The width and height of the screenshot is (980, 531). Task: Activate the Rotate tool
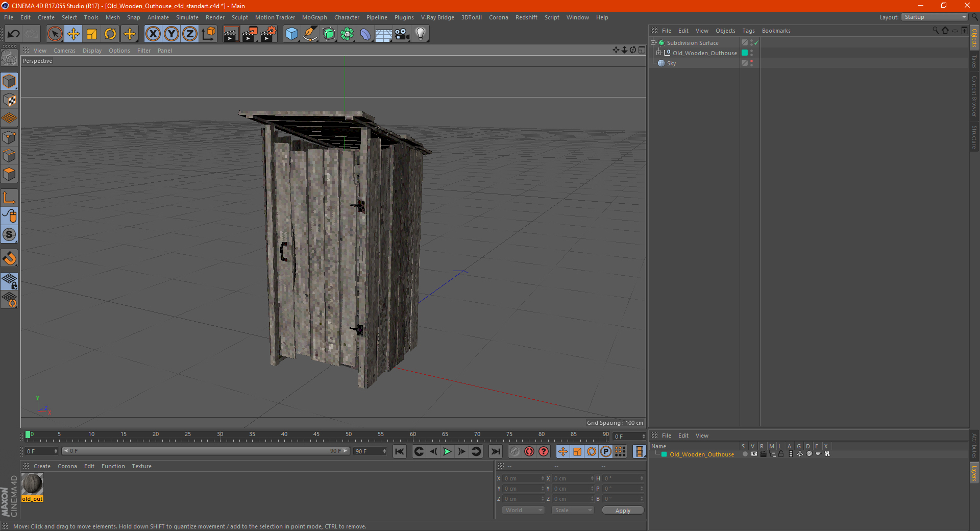point(110,34)
